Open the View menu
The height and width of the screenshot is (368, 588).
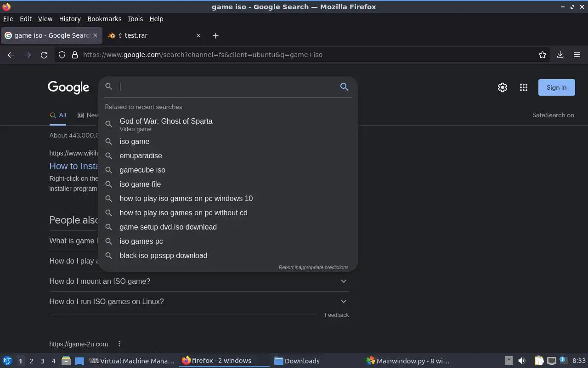45,19
